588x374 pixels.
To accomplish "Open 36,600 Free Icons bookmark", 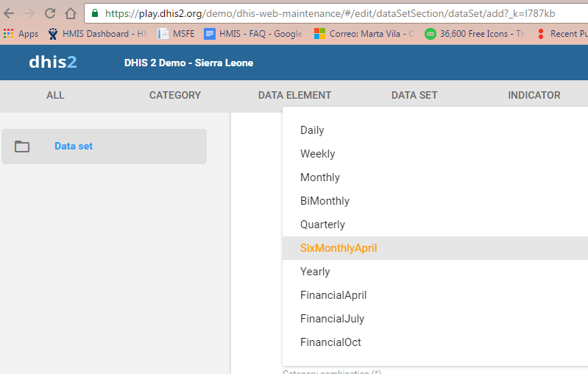I will pos(475,34).
